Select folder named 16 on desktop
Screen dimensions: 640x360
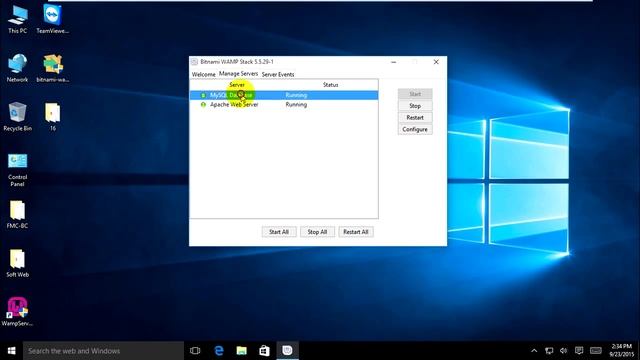[53, 116]
